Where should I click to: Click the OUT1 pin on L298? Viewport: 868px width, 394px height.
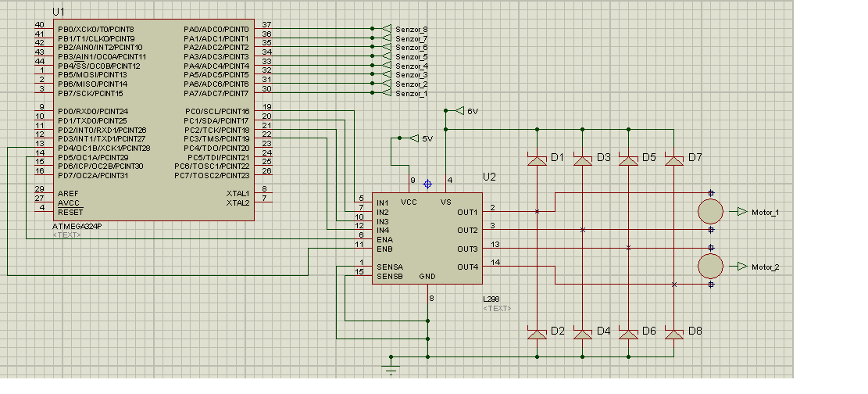(467, 212)
